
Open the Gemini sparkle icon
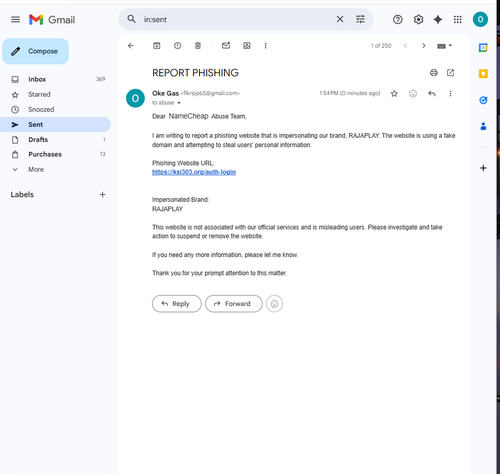(438, 20)
